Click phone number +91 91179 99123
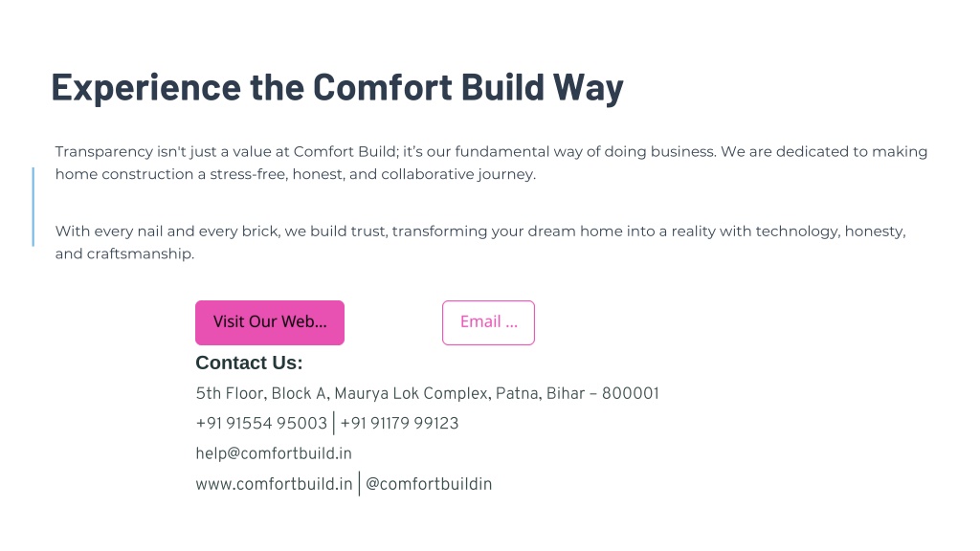The height and width of the screenshot is (551, 980). [x=399, y=423]
